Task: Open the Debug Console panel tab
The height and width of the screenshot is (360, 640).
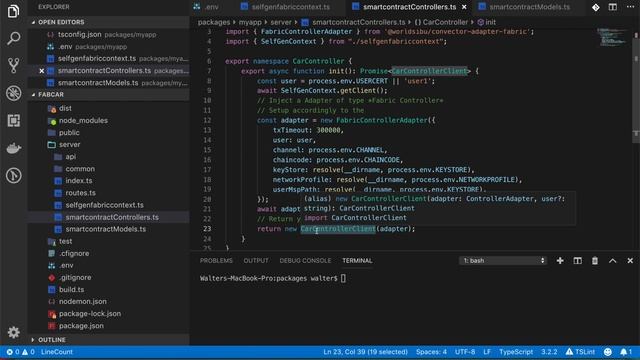Action: pyautogui.click(x=305, y=260)
